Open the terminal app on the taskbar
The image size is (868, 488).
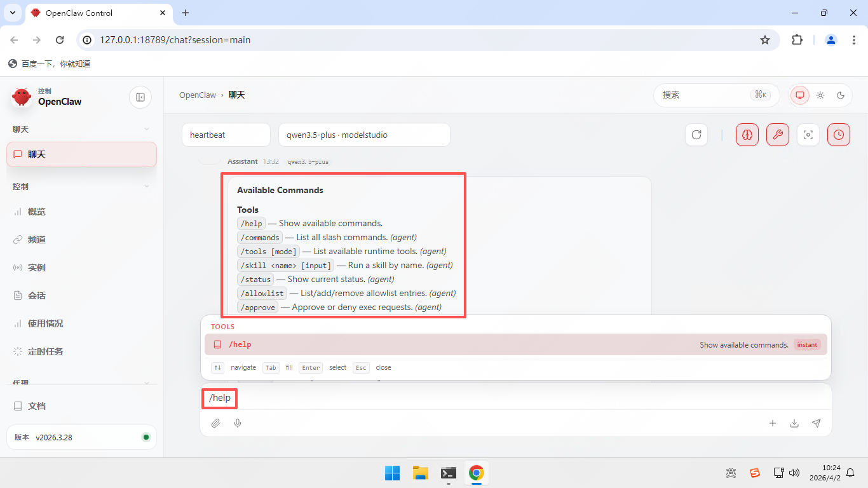(449, 473)
